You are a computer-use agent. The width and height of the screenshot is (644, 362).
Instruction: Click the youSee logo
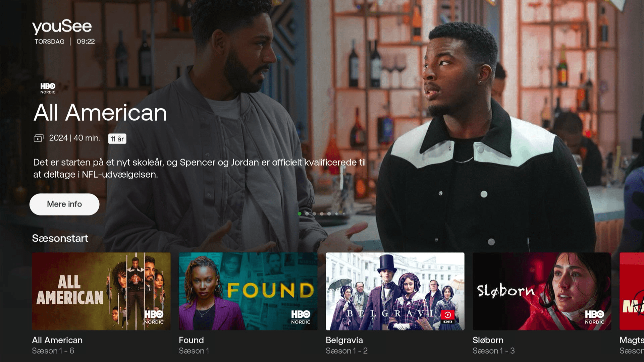62,26
